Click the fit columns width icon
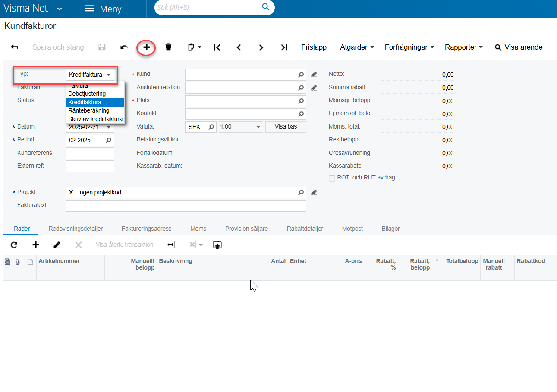Screen dimensions: 557x392 171,245
